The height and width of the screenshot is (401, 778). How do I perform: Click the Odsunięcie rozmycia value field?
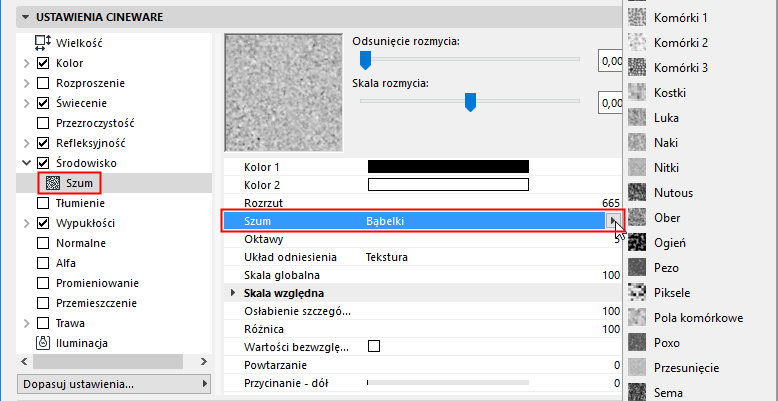click(x=610, y=61)
